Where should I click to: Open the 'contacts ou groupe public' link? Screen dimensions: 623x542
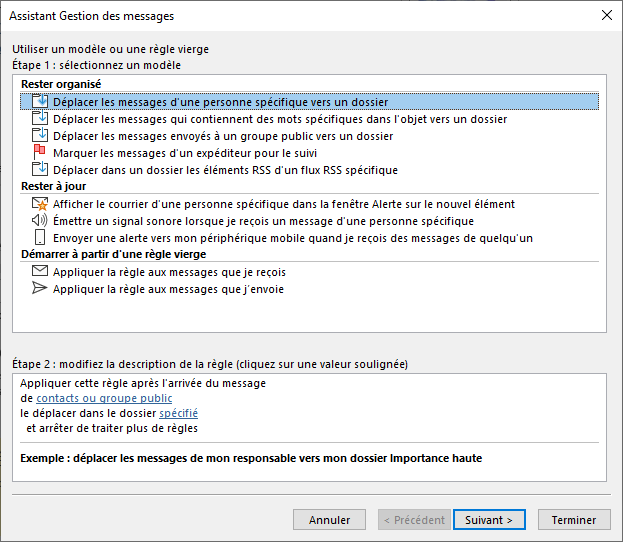tap(104, 398)
